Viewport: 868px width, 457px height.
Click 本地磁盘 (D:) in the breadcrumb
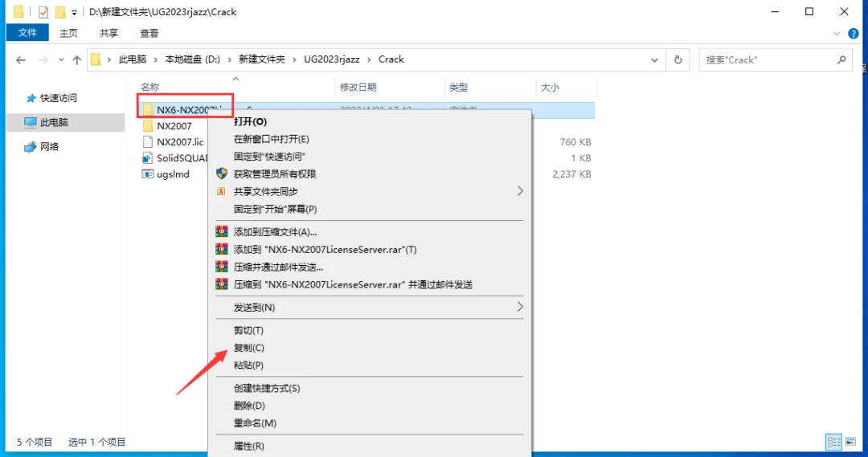coord(193,59)
